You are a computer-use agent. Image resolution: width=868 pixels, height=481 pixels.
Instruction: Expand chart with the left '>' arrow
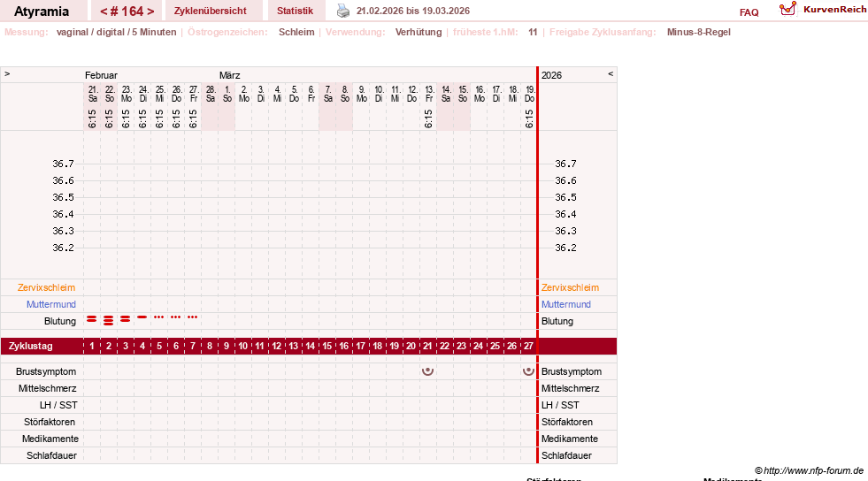point(7,73)
